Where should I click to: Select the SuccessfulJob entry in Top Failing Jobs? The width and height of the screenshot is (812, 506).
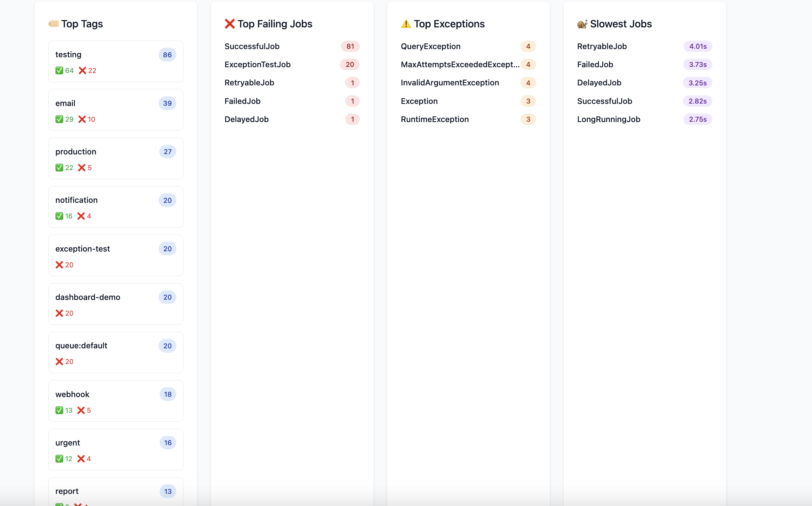[x=252, y=46]
